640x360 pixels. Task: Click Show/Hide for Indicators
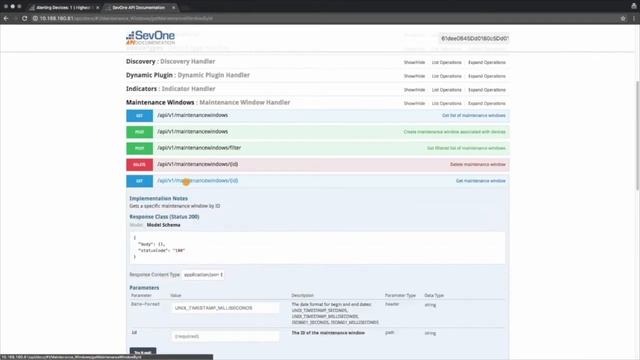click(414, 90)
